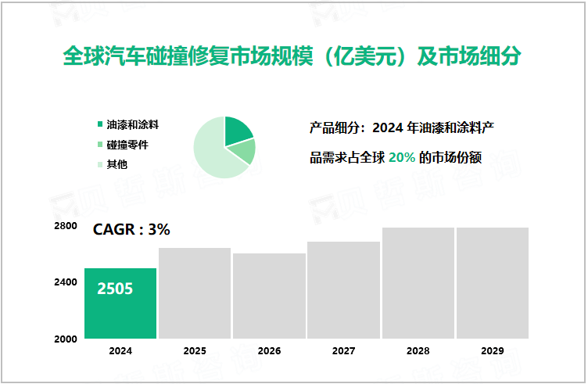The width and height of the screenshot is (588, 384).
Task: Click the chart title 全球汽车碰撞修复市场规模
Action: click(292, 56)
